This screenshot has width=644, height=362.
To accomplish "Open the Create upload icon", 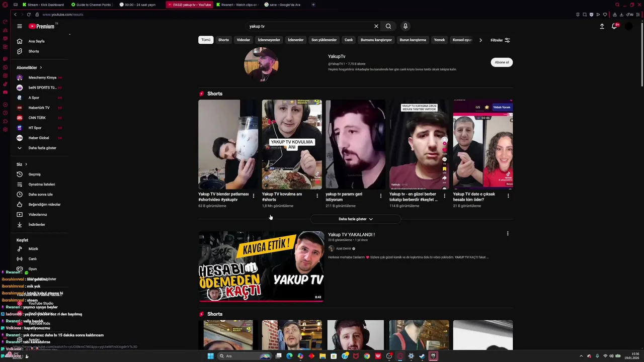I will tap(602, 26).
